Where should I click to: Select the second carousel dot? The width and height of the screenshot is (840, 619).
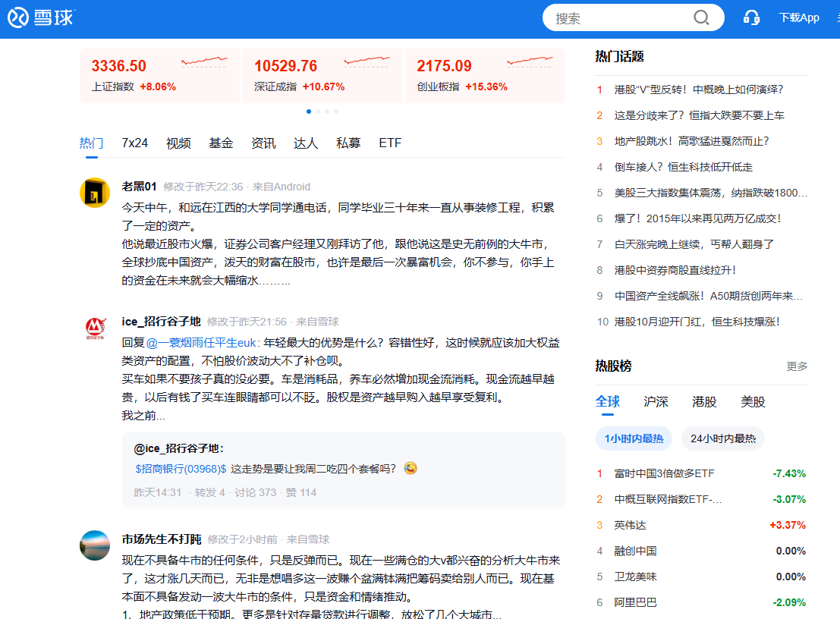(x=318, y=112)
